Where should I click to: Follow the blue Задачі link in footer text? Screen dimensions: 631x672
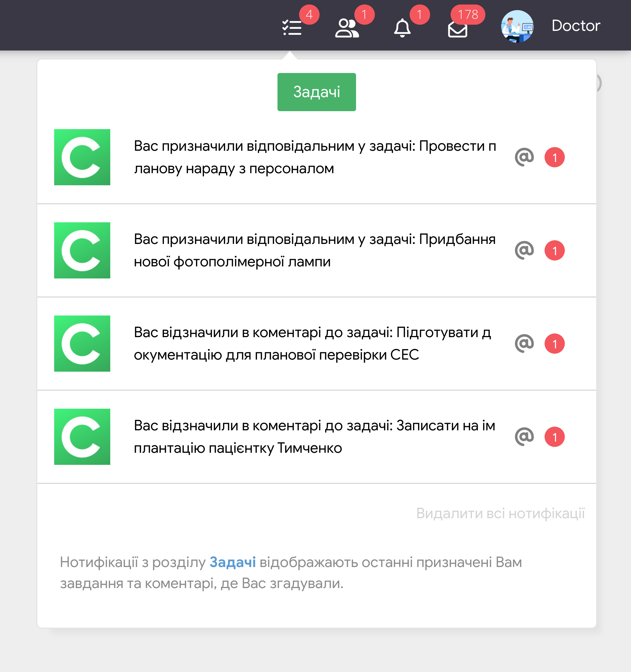[x=232, y=562]
